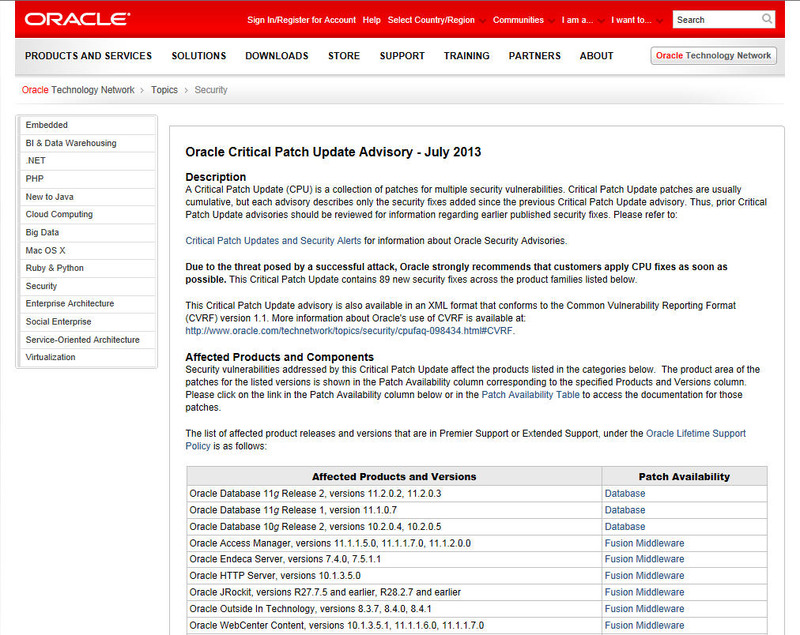Follow the Patch Availability Table link
The image size is (800, 635).
[529, 395]
